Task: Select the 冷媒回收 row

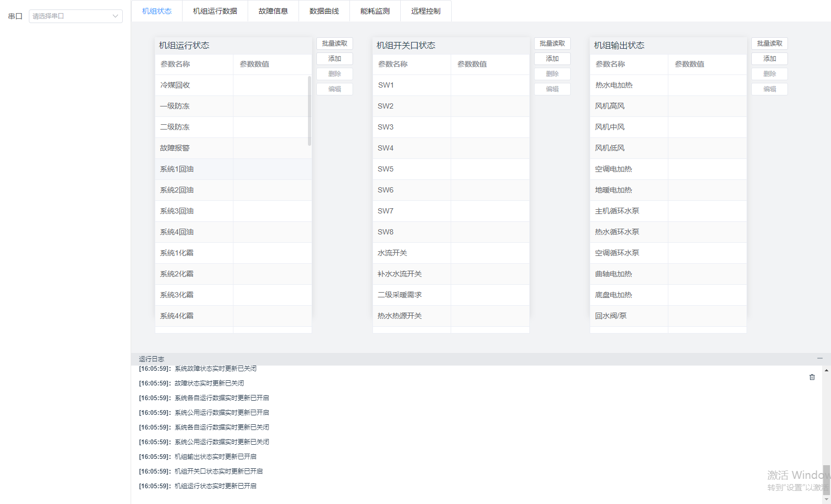Action: (x=233, y=85)
